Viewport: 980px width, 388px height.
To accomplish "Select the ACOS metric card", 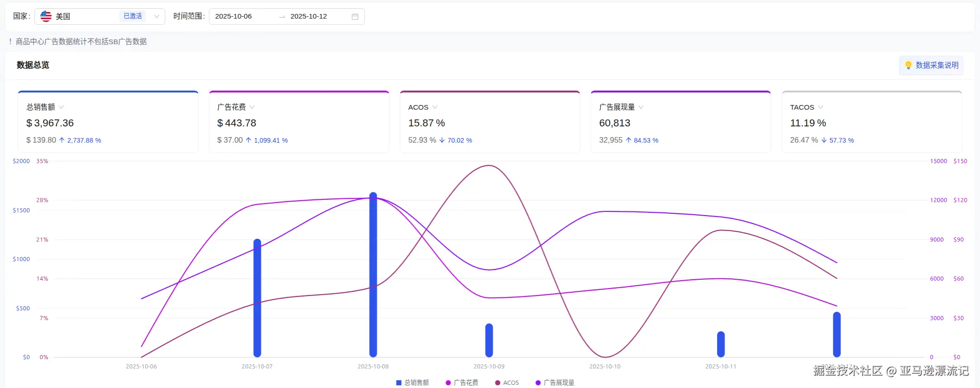I will 490,122.
